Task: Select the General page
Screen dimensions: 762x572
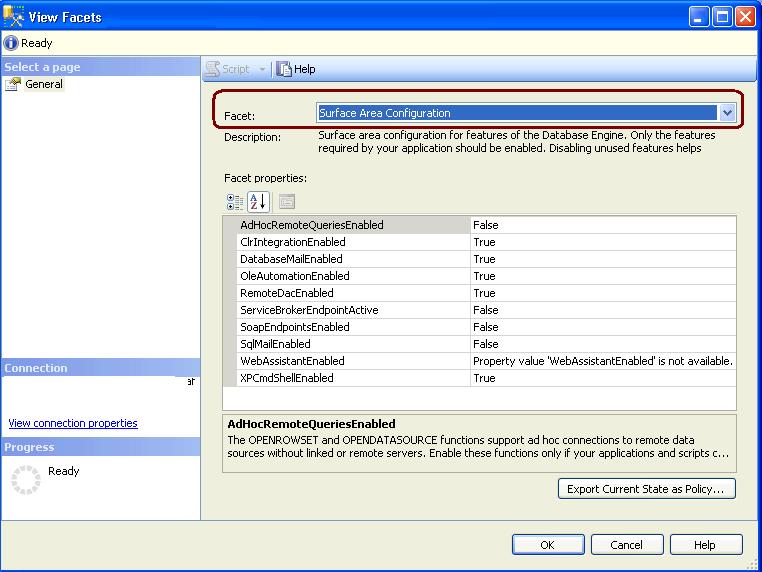Action: pyautogui.click(x=44, y=84)
